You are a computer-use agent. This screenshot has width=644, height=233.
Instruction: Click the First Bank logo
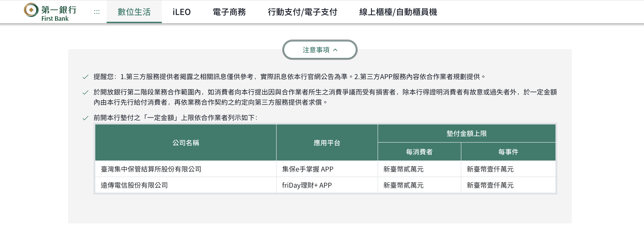[x=50, y=12]
